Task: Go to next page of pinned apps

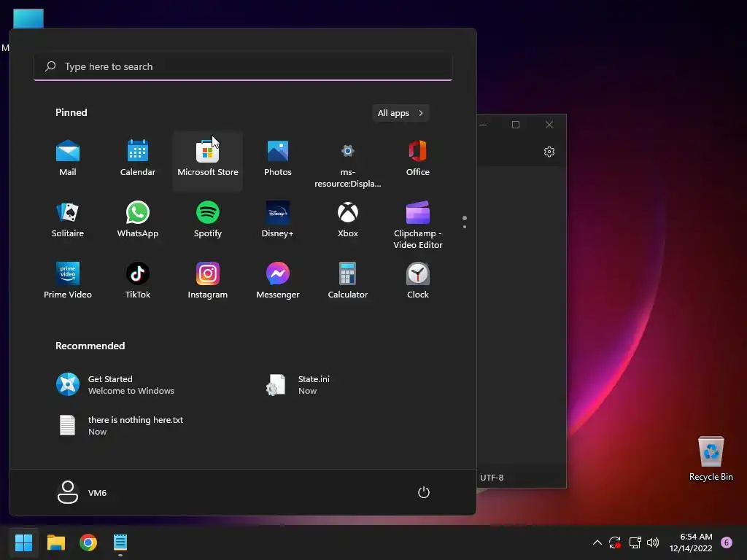Action: coord(465,227)
